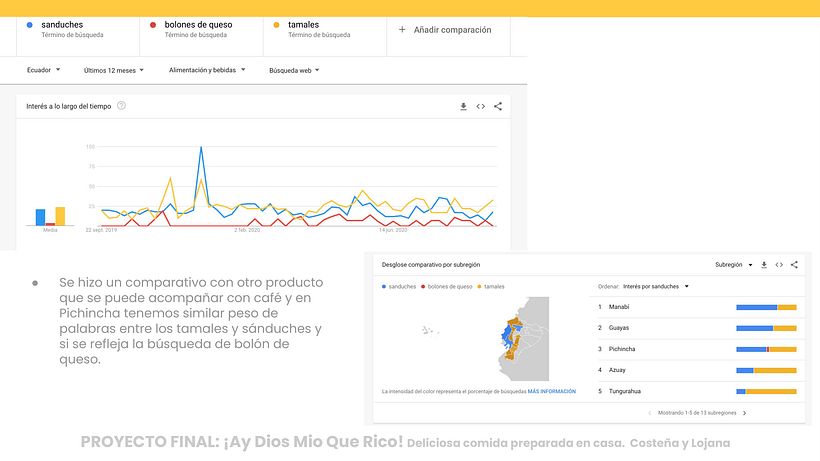Download the interest over time chart
The height and width of the screenshot is (461, 820).
click(463, 106)
